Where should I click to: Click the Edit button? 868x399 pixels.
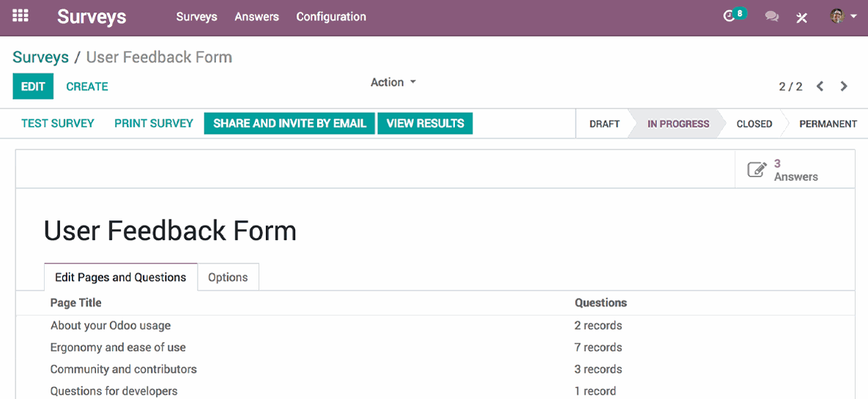[33, 86]
